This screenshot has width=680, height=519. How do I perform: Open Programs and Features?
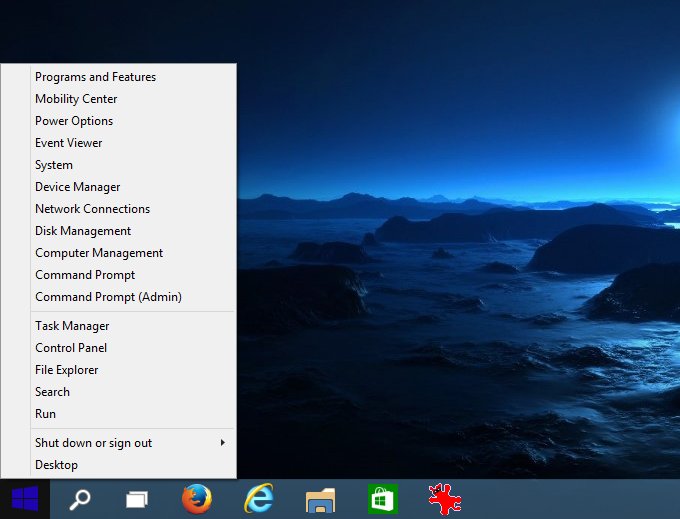click(134, 77)
